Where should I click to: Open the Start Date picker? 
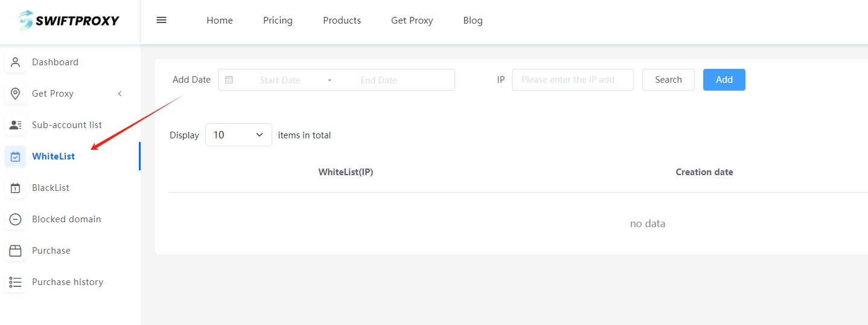click(280, 80)
